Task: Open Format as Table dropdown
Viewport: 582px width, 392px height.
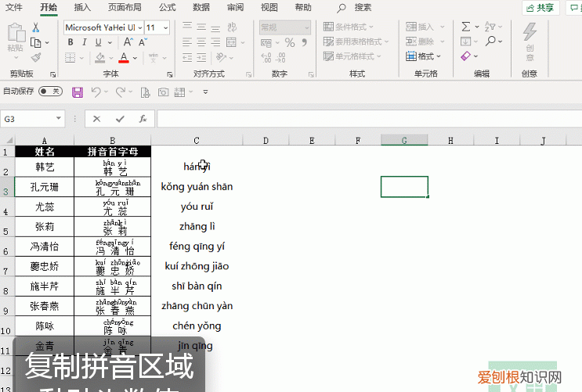Action: tap(356, 41)
